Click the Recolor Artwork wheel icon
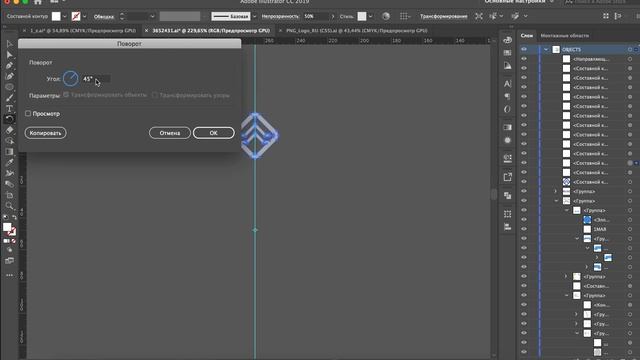The width and height of the screenshot is (640, 360). 386,16
